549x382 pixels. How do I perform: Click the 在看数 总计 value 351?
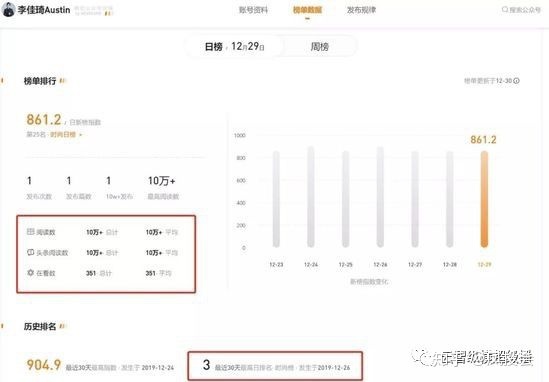pos(91,273)
